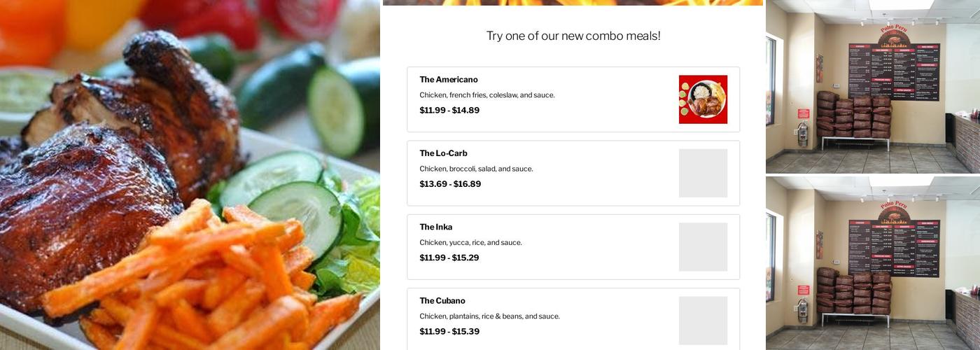Click the 'Try one of our new combo meals!' heading
Screen dimensions: 980x350
coord(573,36)
